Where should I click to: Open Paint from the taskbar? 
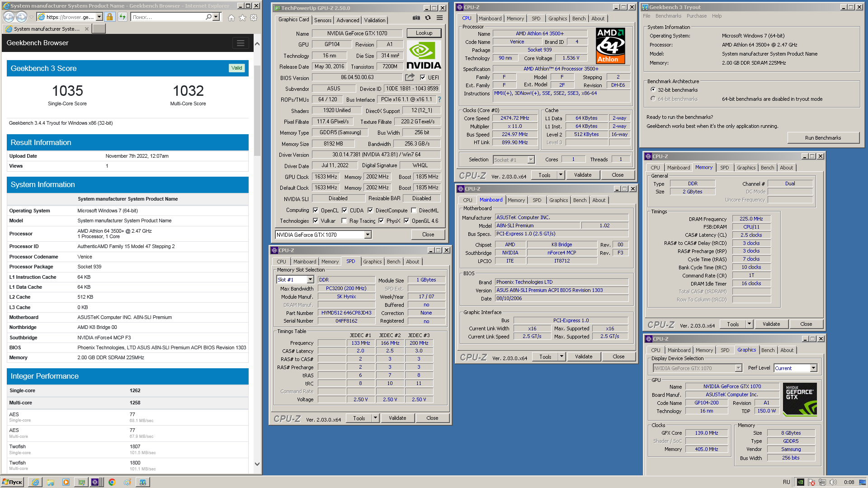[x=127, y=482]
